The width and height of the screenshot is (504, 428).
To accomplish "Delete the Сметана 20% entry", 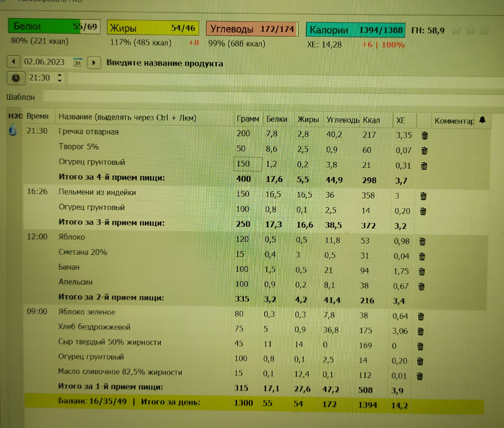I will tap(422, 256).
